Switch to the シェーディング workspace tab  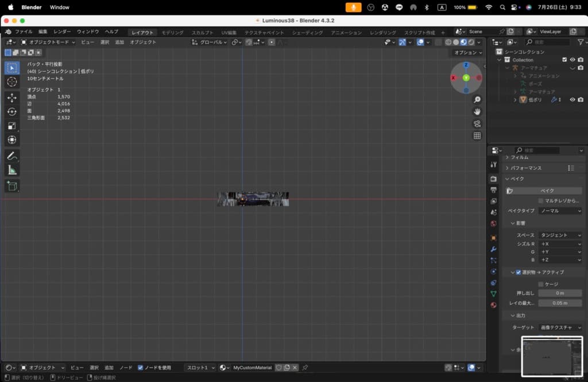pyautogui.click(x=307, y=33)
